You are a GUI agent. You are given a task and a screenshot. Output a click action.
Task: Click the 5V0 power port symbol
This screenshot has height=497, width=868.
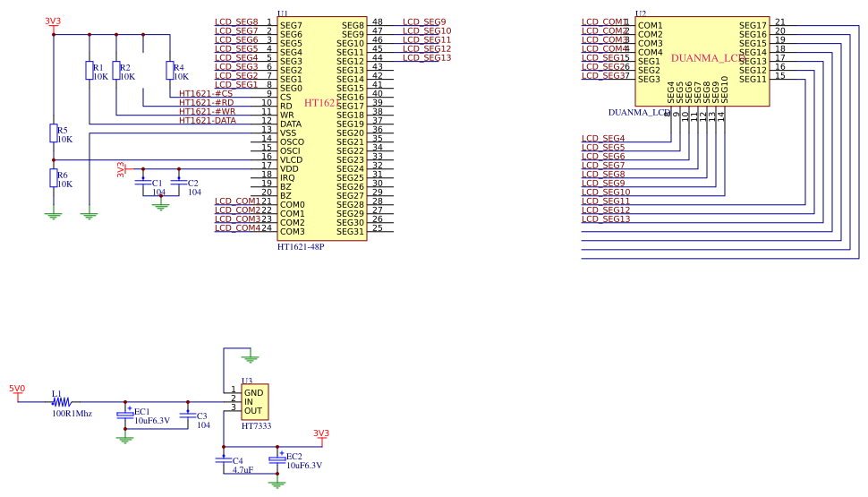17,390
